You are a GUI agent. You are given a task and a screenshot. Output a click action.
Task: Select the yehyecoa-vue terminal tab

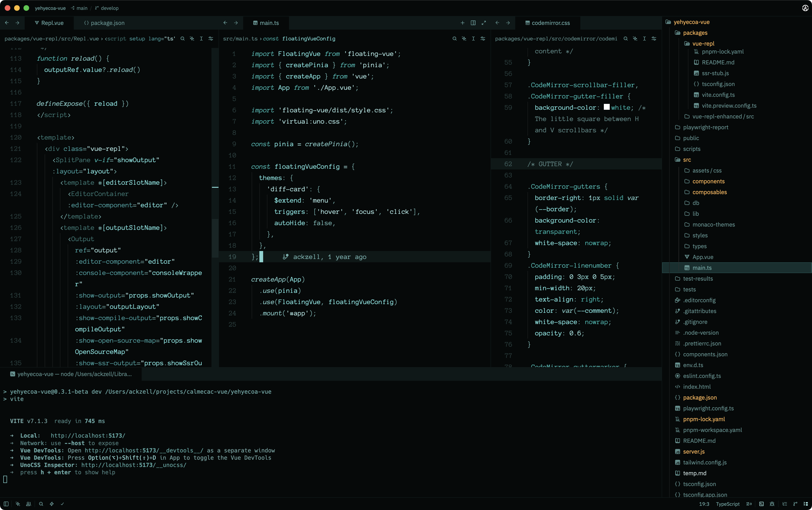point(71,374)
